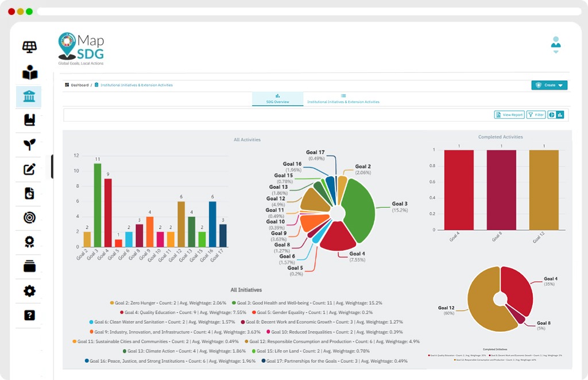588x380 pixels.
Task: Toggle Goal 3 Good Health legend entry
Action: point(307,303)
